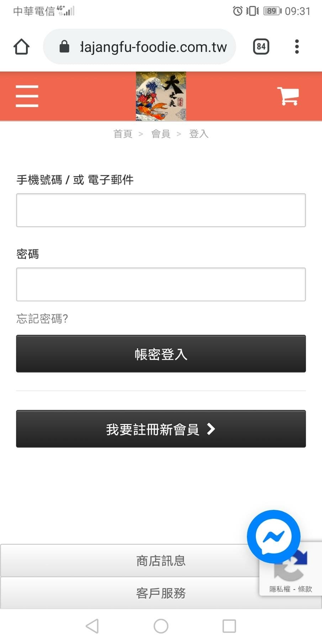Open the browser tab switcher
Image resolution: width=322 pixels, height=644 pixels.
261,47
